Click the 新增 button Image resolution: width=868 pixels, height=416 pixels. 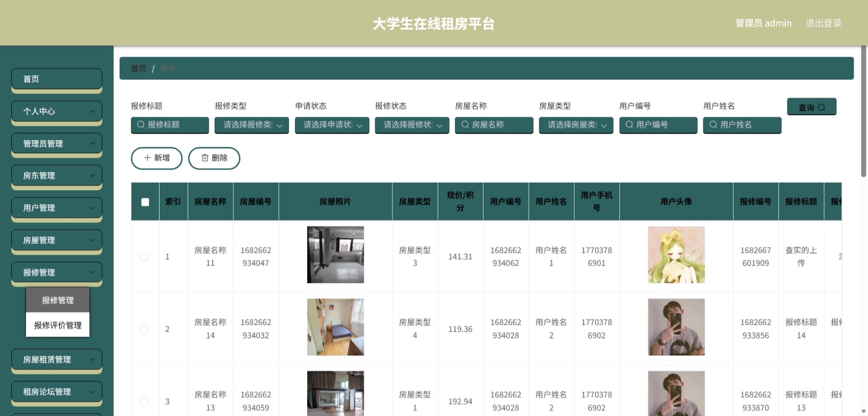point(157,158)
